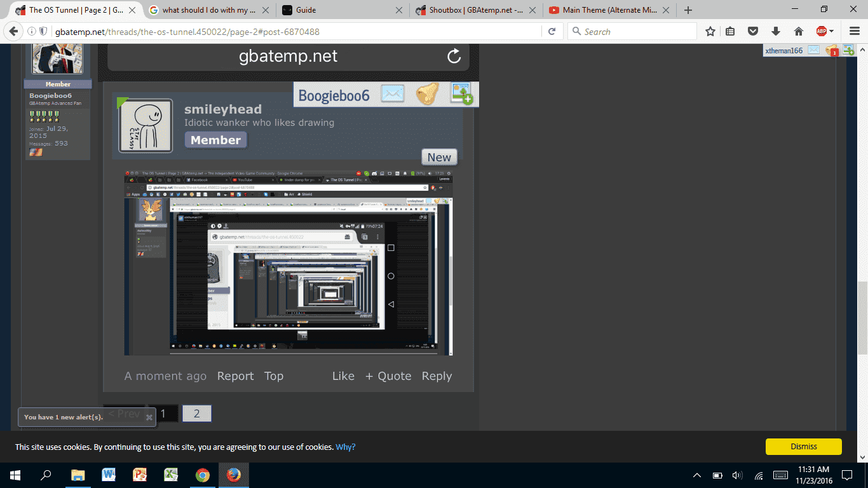Reply to smileyhead's post
868x488 pixels.
[x=437, y=376]
